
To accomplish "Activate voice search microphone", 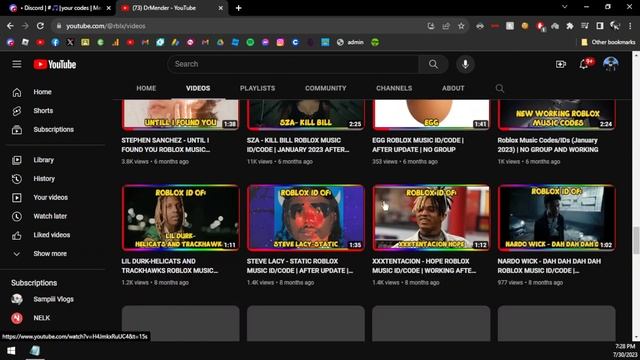I will (x=465, y=64).
